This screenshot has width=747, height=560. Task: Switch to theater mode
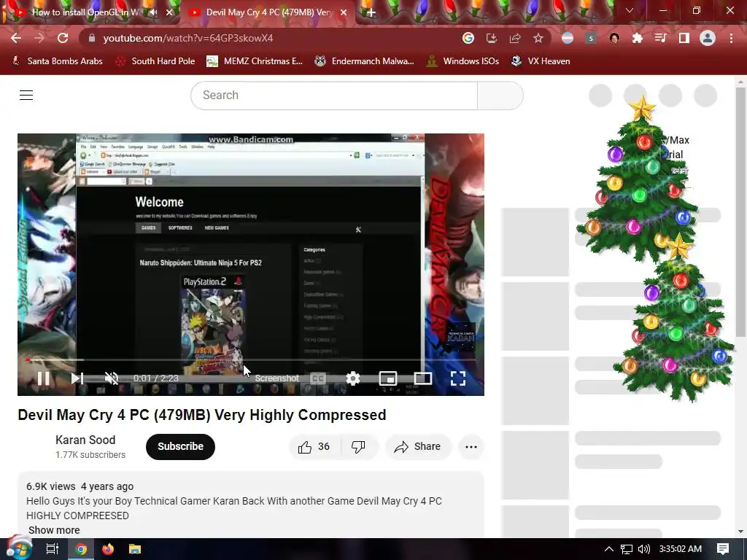point(423,378)
